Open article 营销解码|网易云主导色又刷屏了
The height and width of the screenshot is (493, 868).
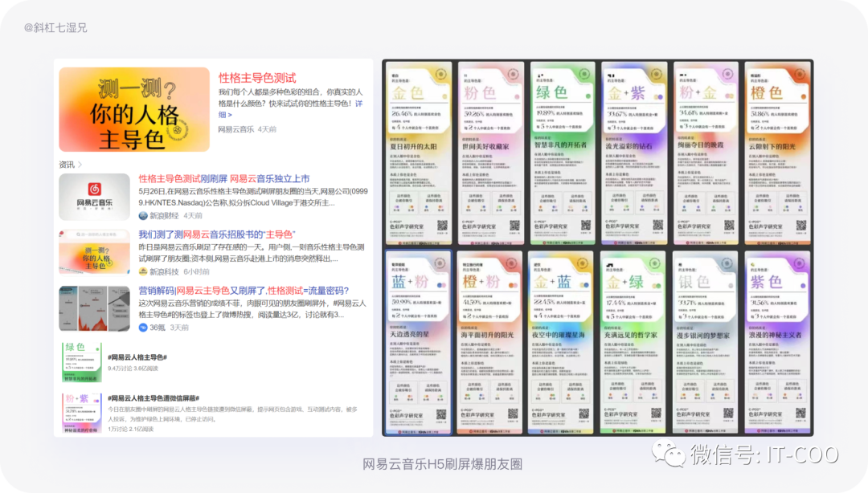244,291
